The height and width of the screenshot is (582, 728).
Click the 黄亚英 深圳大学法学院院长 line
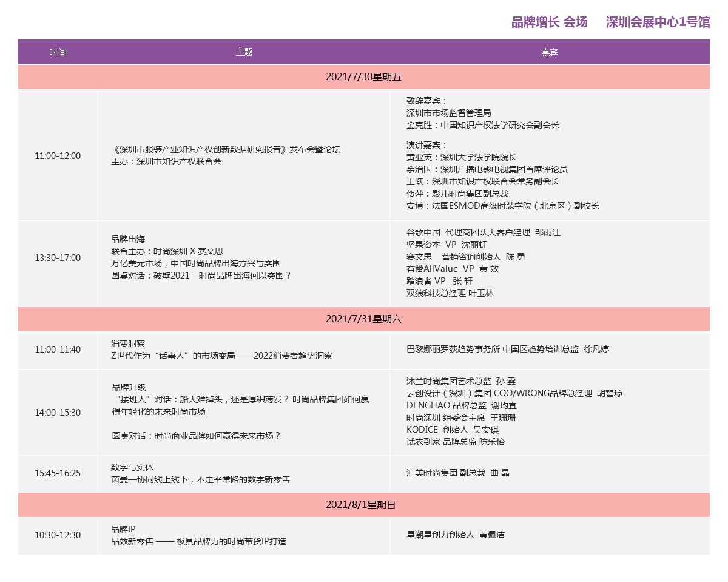(462, 157)
